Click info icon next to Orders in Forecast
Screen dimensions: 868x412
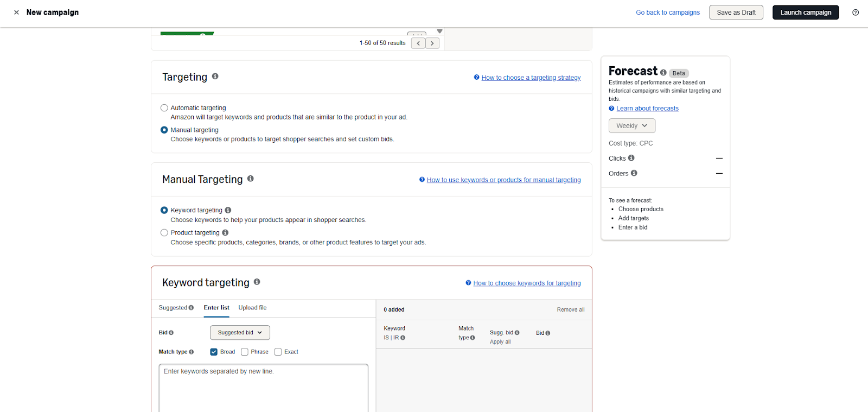pyautogui.click(x=634, y=173)
